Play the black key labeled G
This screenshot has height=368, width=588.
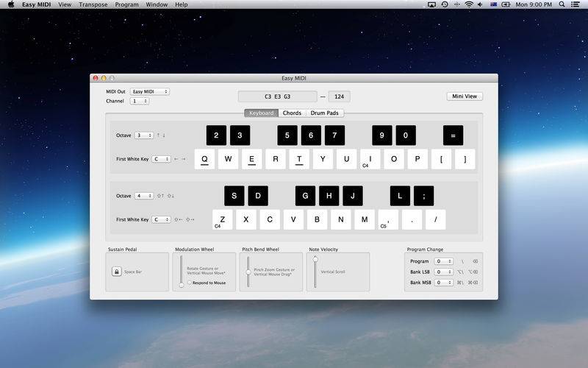click(x=305, y=196)
